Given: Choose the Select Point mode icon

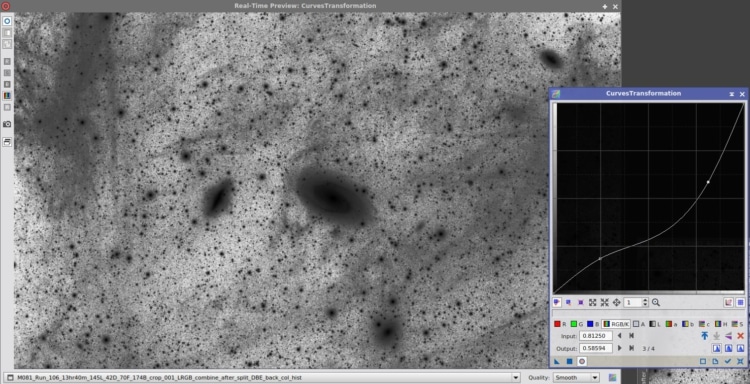Looking at the screenshot, I should coord(569,302).
